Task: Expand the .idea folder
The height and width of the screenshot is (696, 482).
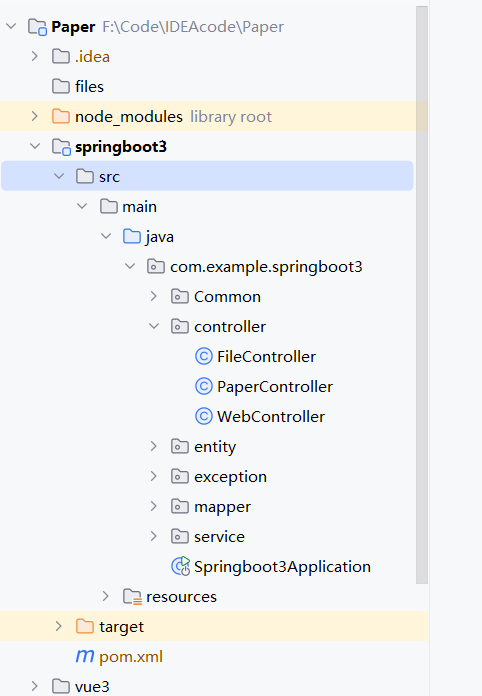Action: pyautogui.click(x=35, y=56)
